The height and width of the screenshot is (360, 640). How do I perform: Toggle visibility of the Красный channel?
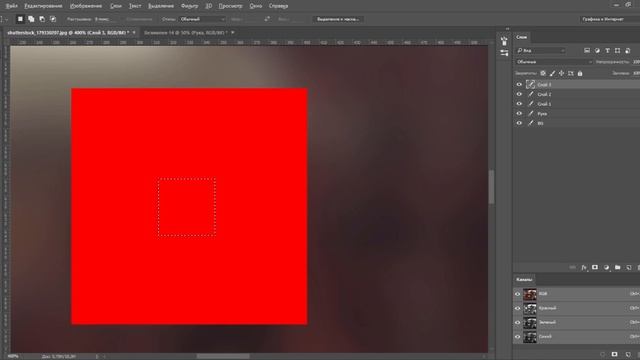click(x=518, y=308)
